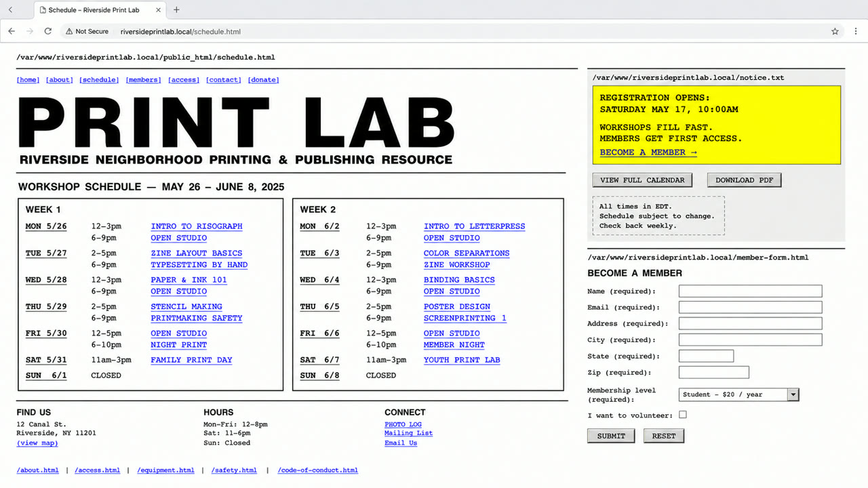Open the MEMBER NIGHT link
Image resolution: width=868 pixels, height=488 pixels.
point(454,345)
